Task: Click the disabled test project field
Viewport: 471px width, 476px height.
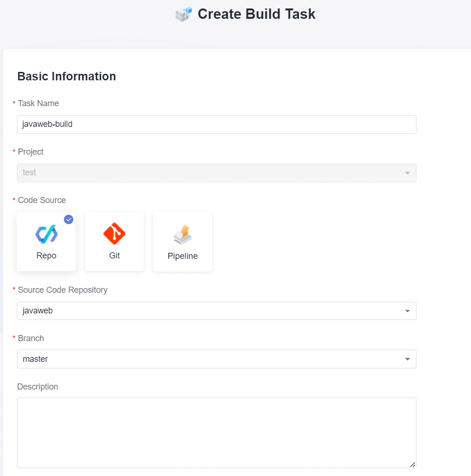Action: coord(207,173)
